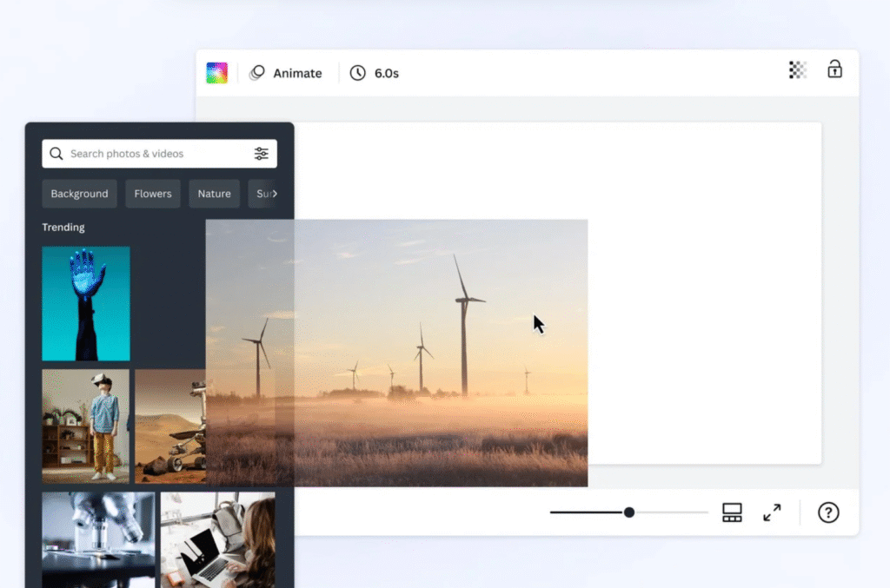Open the transparency checkerboard icon
This screenshot has width=890, height=588.
coord(797,70)
